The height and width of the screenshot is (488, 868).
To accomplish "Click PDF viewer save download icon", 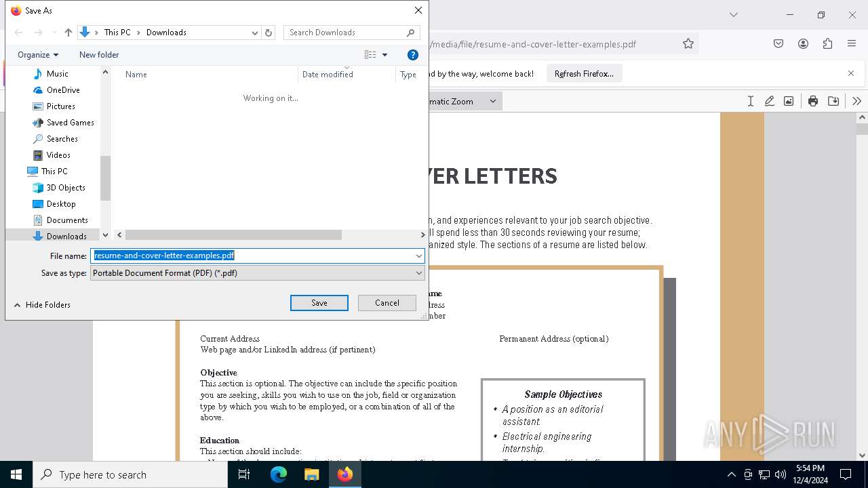I will [833, 101].
